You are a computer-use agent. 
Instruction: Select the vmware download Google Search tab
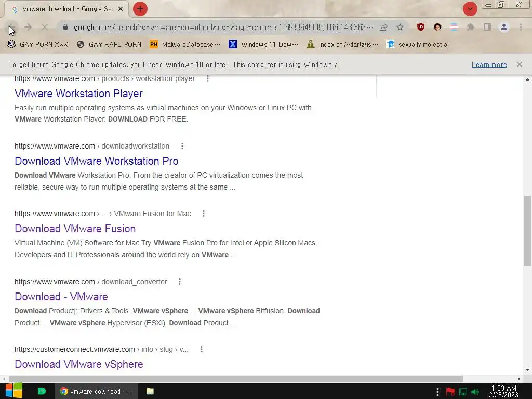66,9
